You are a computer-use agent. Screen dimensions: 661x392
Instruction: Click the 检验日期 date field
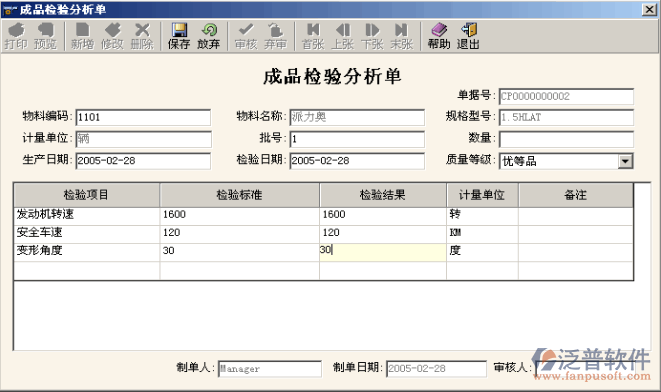(357, 161)
